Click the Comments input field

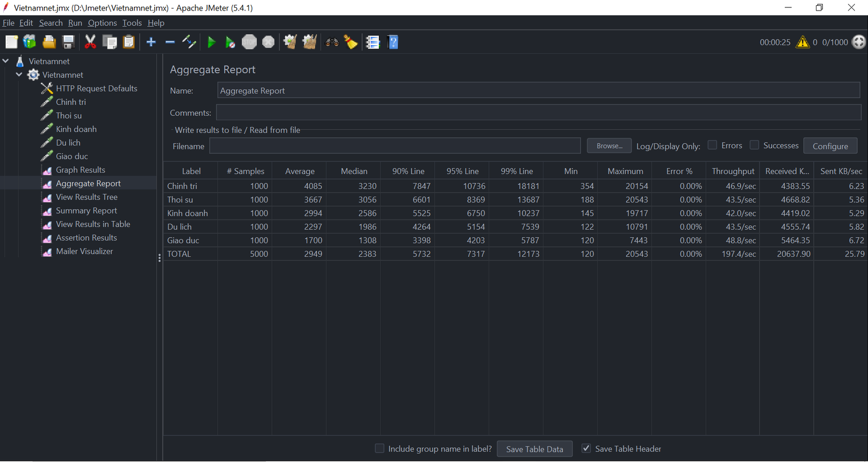tap(539, 113)
